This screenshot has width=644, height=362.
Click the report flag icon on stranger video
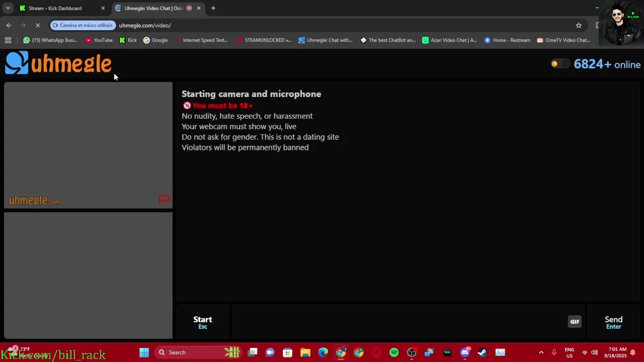click(x=164, y=200)
